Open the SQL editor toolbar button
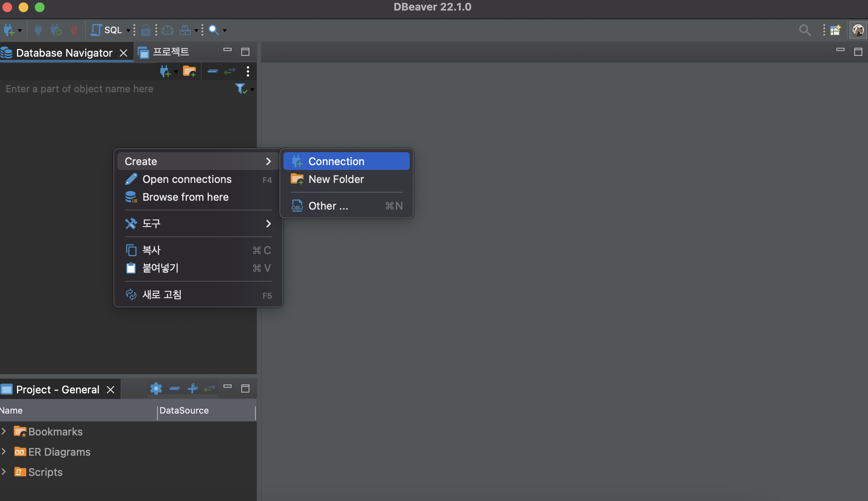868x501 pixels. pos(106,30)
